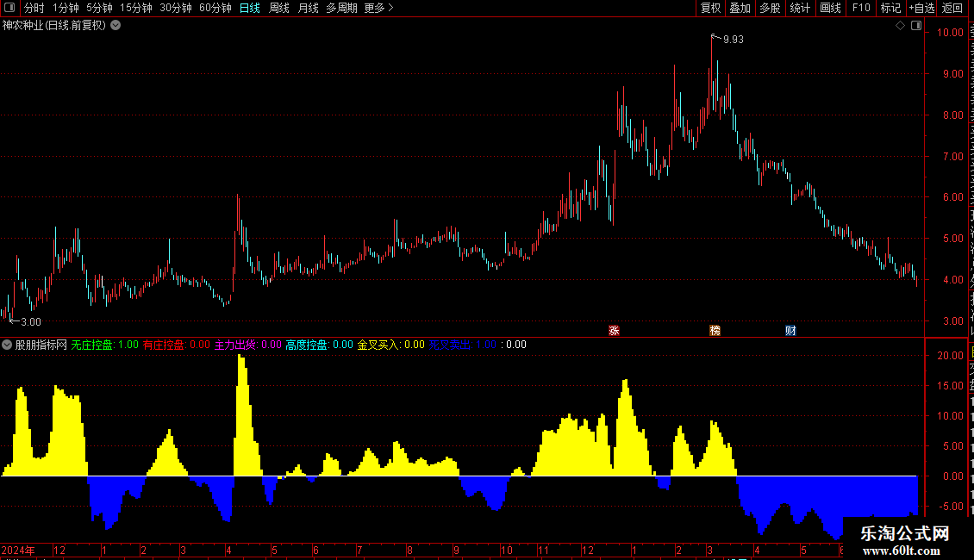Select the 日线 daily chart tab
This screenshot has width=974, height=560.
click(250, 8)
